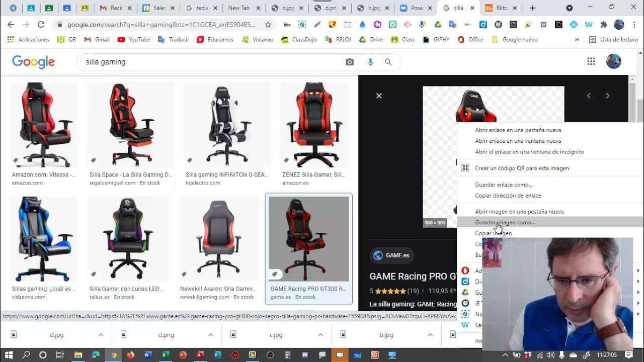The height and width of the screenshot is (362, 644).
Task: Select 'Crear un código QR para esta imagen'
Action: click(x=550, y=168)
